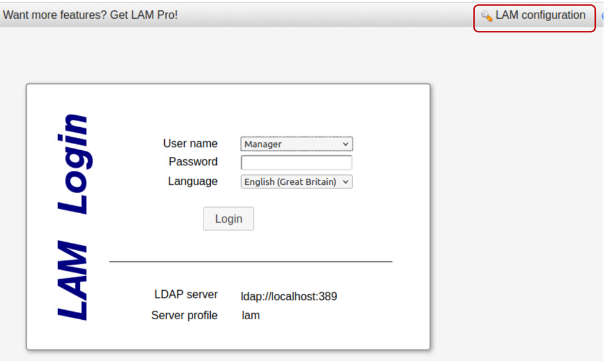Click the 'LDAP server' label

tap(186, 294)
